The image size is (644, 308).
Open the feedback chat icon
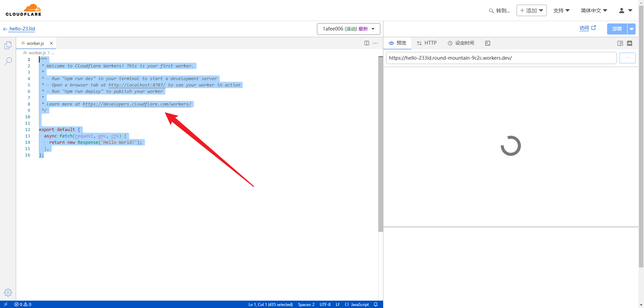[630, 43]
